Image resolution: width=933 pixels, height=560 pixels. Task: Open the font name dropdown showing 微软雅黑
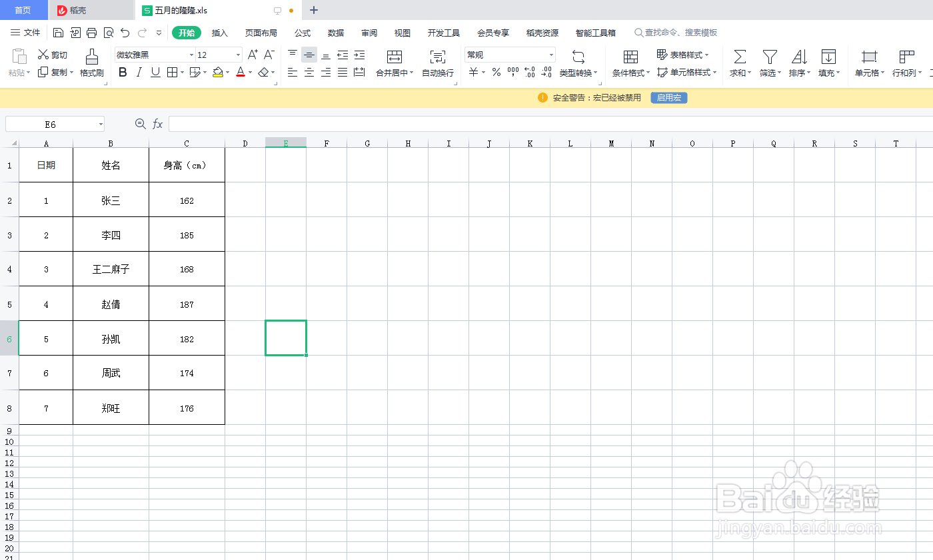point(191,54)
